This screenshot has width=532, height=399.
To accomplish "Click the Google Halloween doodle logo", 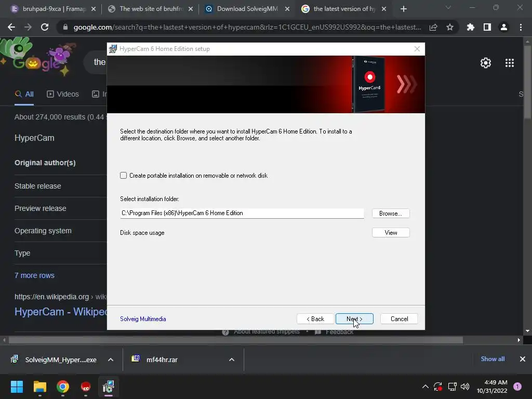I will (x=38, y=57).
